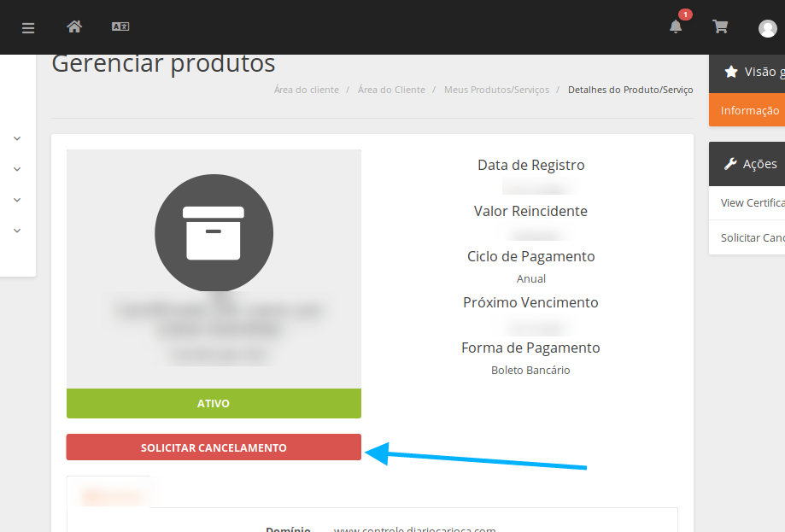Viewport: 785px width, 532px height.
Task: Open the shopping cart
Action: pyautogui.click(x=720, y=26)
